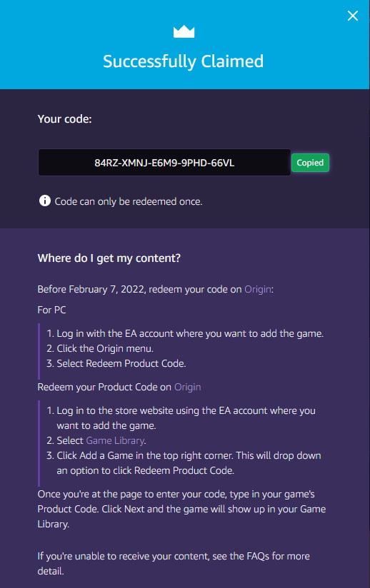
Task: Click the 'For PC' label
Action: [x=51, y=310]
